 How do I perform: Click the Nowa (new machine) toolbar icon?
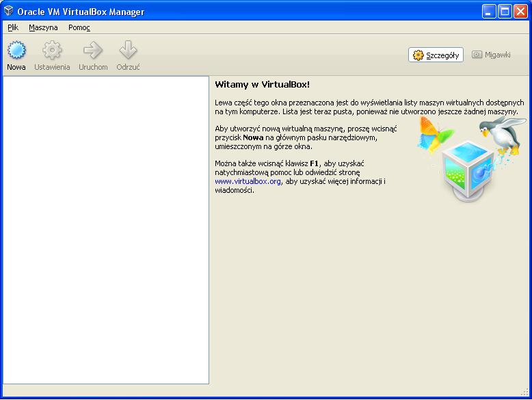(16, 50)
